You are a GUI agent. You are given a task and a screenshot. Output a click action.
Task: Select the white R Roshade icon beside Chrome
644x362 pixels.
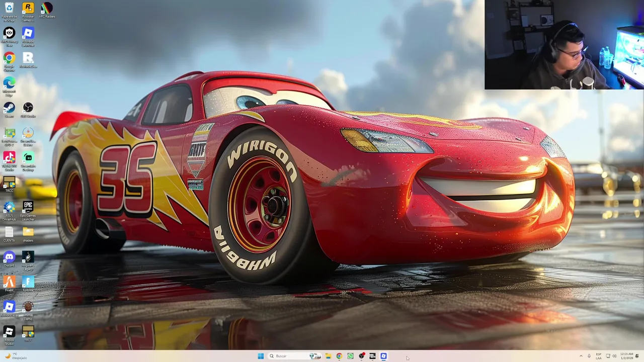click(28, 60)
